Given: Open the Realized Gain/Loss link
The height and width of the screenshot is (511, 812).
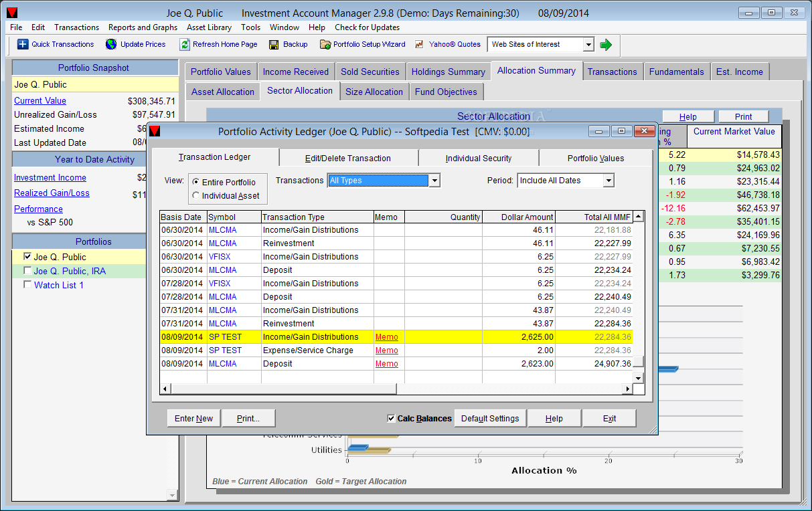Looking at the screenshot, I should (x=52, y=193).
